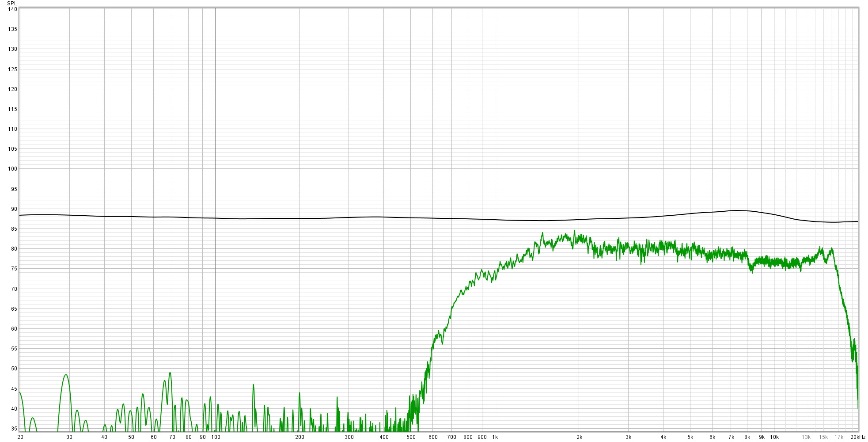Screen dimensions: 868x442
Task: Select the 140 value on SPL axis
Action: pos(12,9)
